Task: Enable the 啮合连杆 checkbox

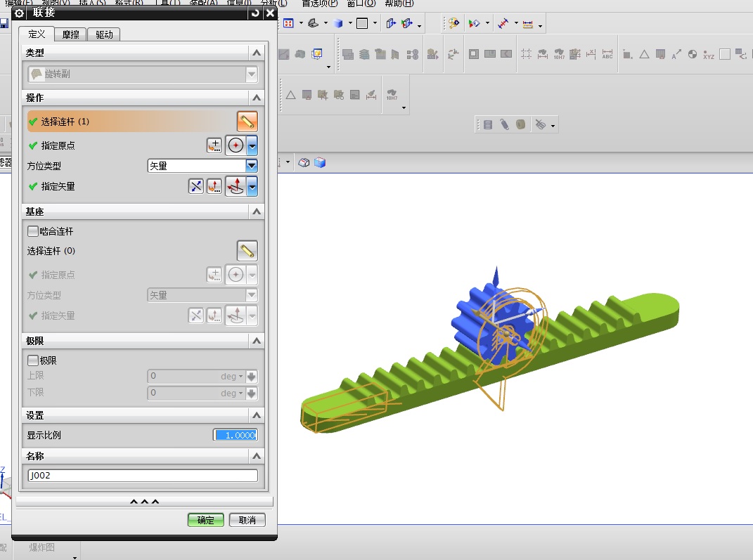Action: [33, 231]
